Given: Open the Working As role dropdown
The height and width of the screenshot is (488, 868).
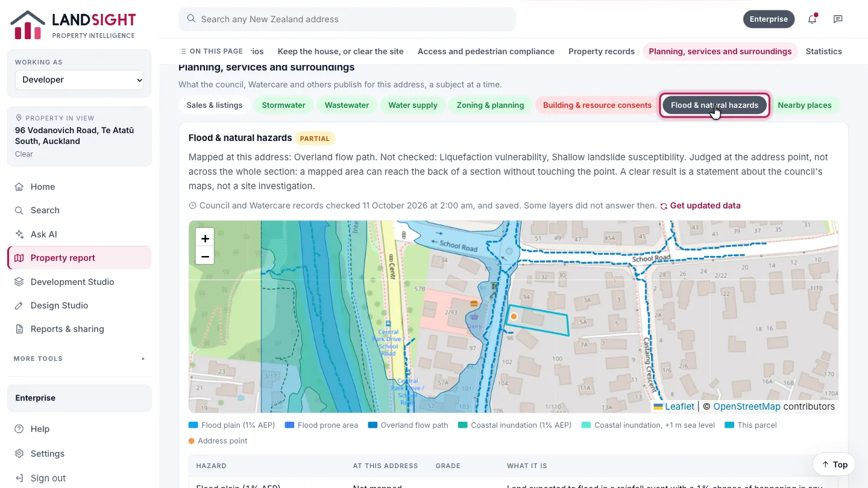Looking at the screenshot, I should click(79, 80).
